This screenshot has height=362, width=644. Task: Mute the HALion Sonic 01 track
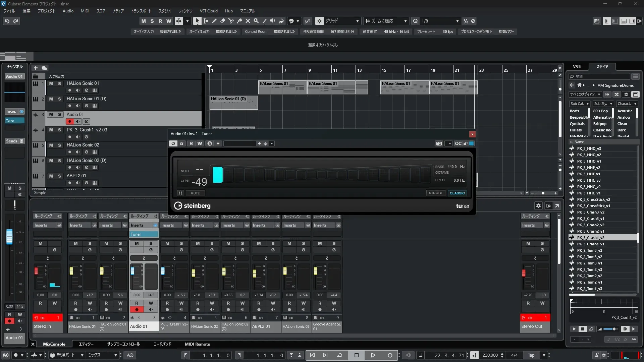51,83
